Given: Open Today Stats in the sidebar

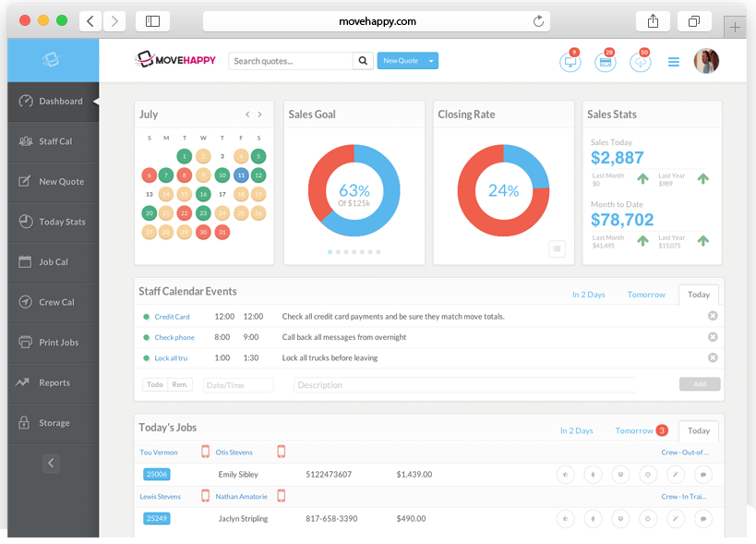Looking at the screenshot, I should pyautogui.click(x=62, y=222).
